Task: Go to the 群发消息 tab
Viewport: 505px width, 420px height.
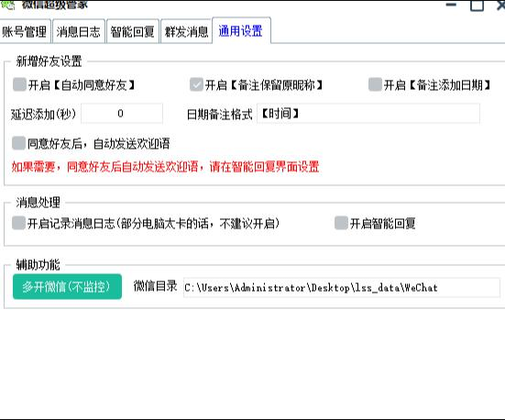Action: point(186,31)
